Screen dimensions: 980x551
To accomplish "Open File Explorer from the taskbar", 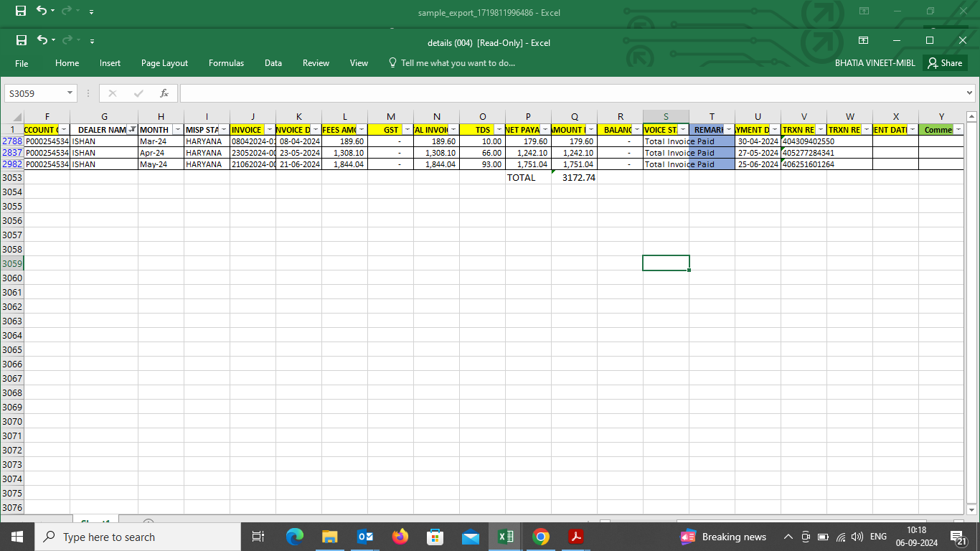I will point(330,537).
